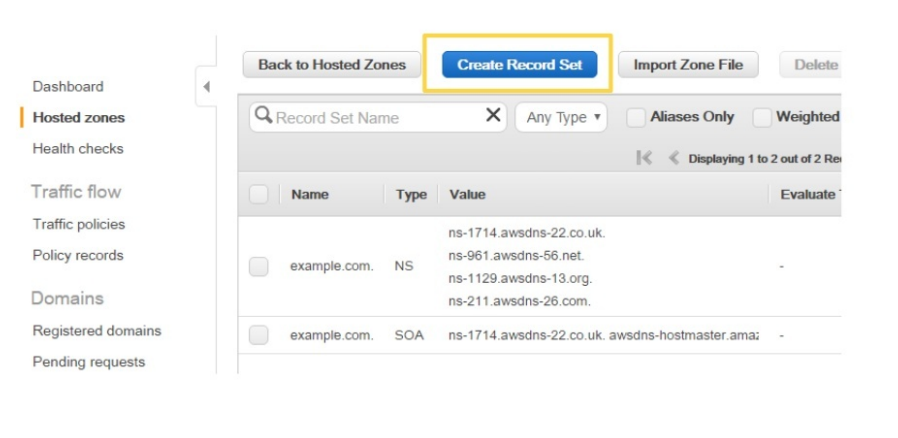The height and width of the screenshot is (438, 898).
Task: Check the example.com NS record
Action: (258, 266)
